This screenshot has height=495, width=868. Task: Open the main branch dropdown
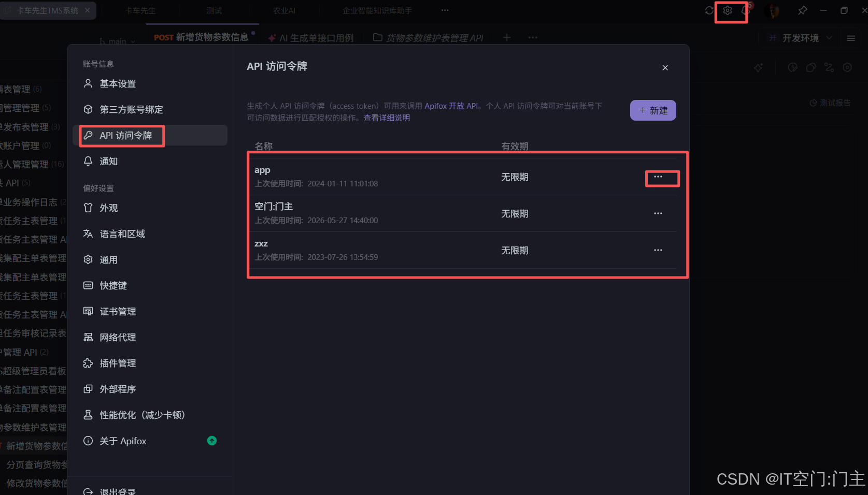point(118,41)
